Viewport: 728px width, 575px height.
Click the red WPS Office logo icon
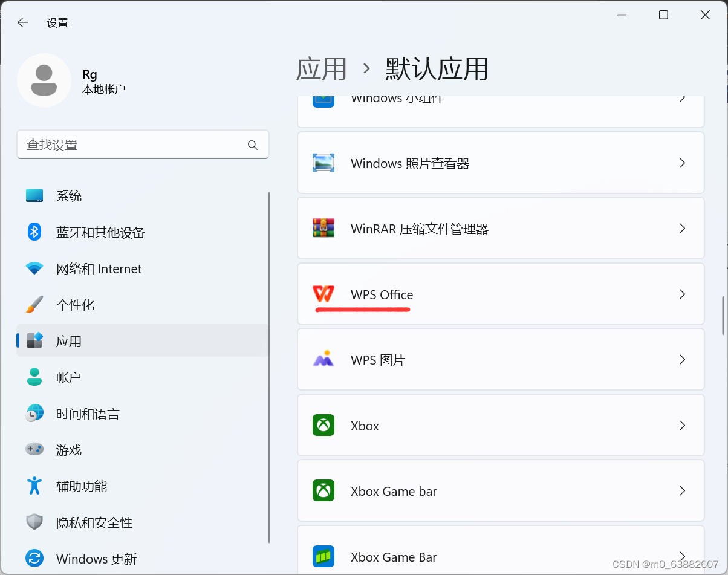tap(323, 294)
